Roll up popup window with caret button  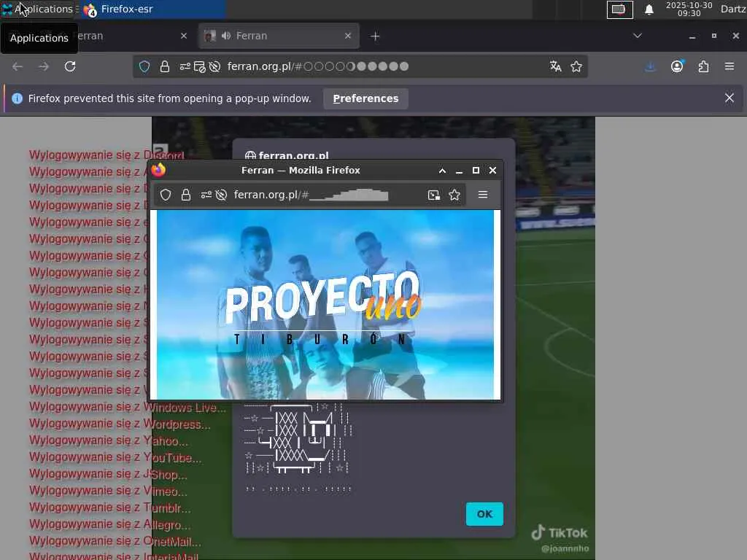442,171
